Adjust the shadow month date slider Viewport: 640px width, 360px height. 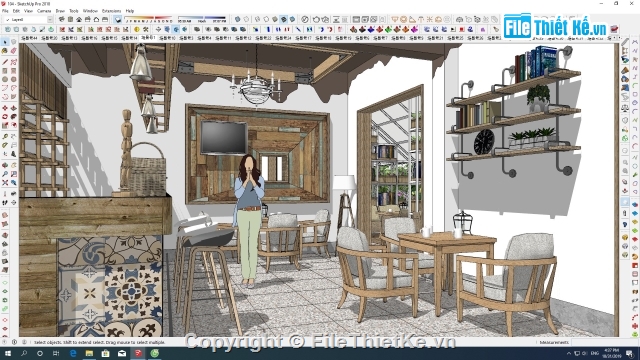coord(149,19)
